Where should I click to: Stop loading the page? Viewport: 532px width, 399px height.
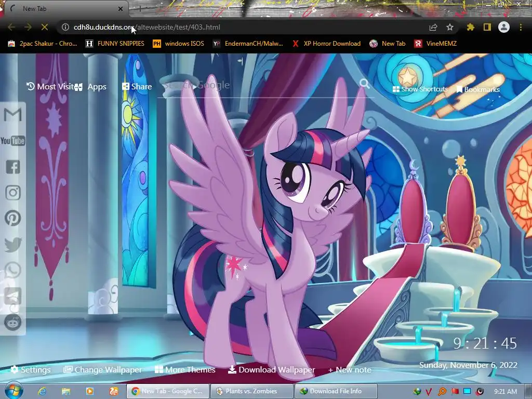pyautogui.click(x=45, y=27)
